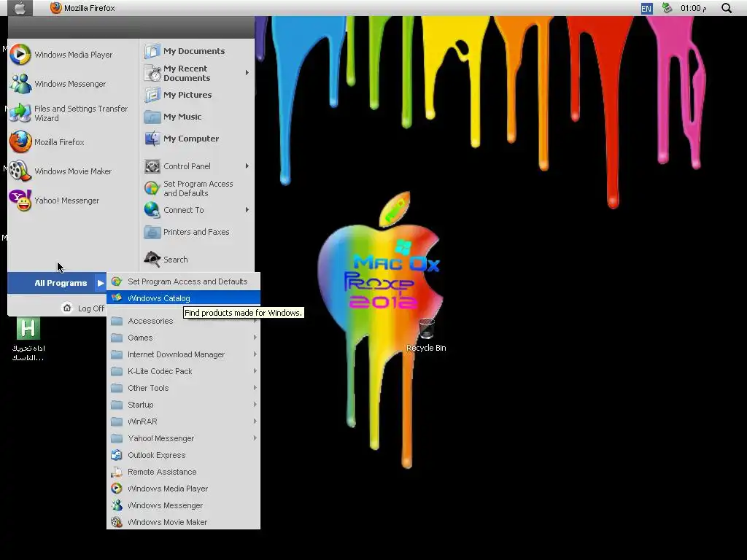Select Windows Catalog menu entry
This screenshot has height=560, width=747.
click(x=183, y=298)
